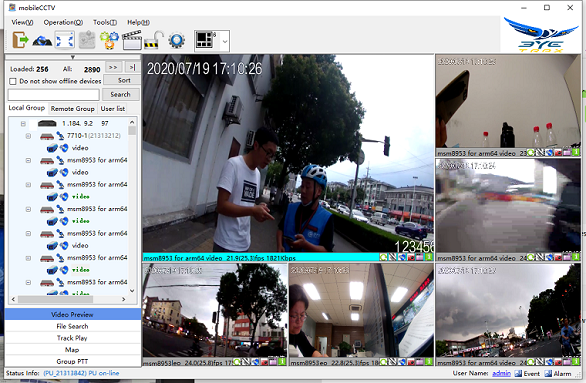Collapse the 7710-1 device node
The height and width of the screenshot is (383, 586).
28,136
